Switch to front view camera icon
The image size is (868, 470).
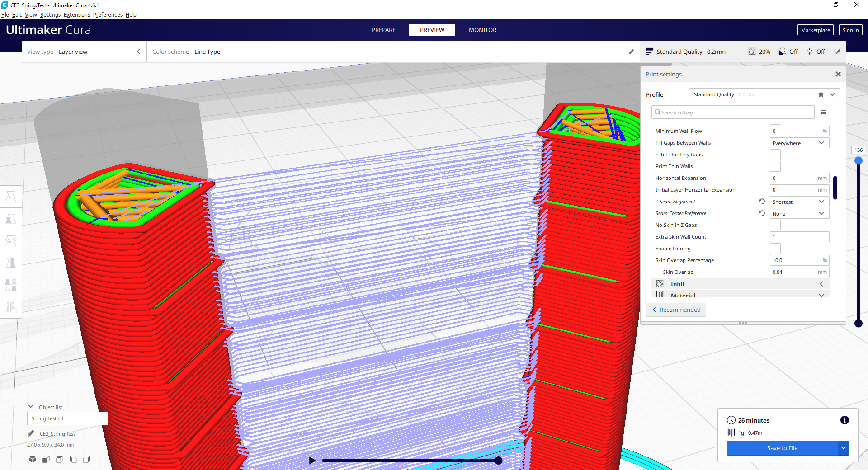[x=46, y=459]
